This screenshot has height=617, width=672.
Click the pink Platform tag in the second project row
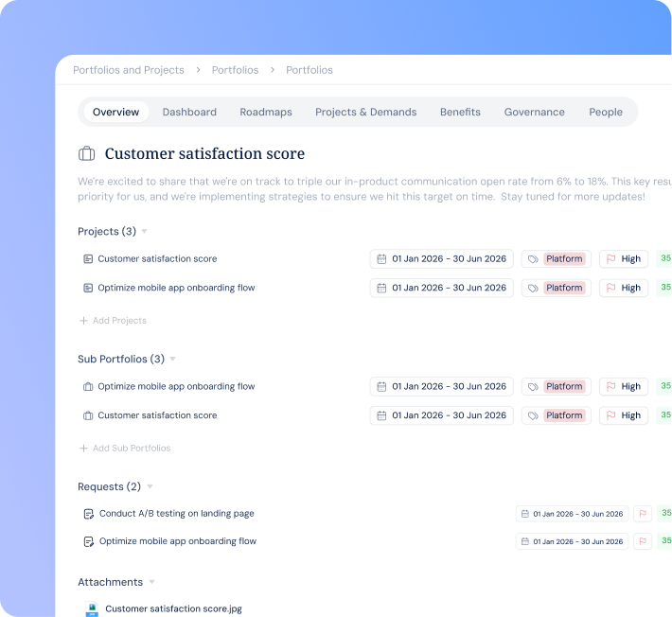pos(564,288)
